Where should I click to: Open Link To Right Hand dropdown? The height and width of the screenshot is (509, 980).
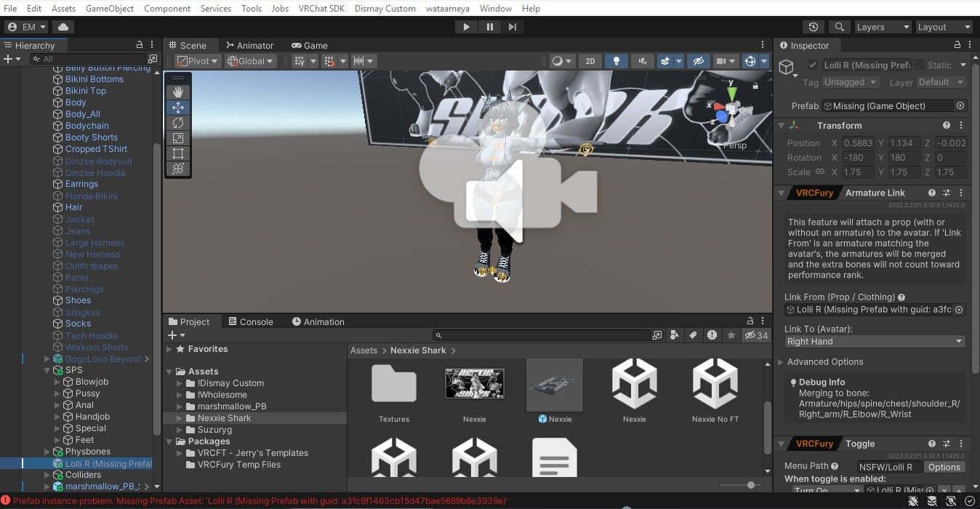point(875,342)
